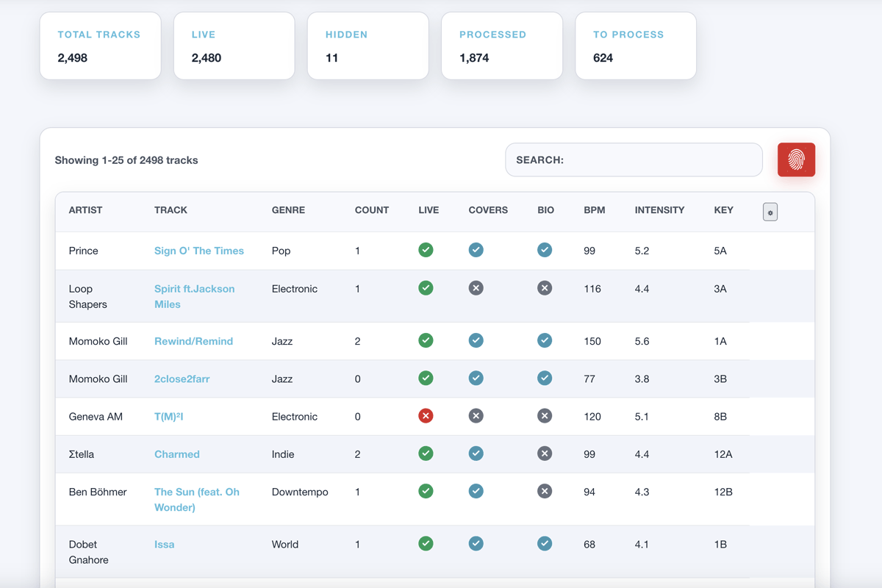Focus the Search input field
882x588 pixels.
point(634,159)
